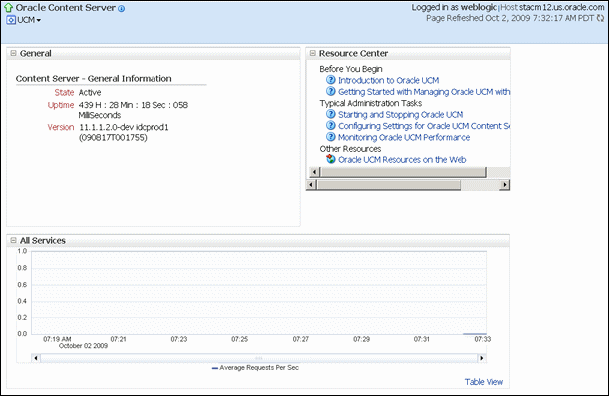
Task: Open the info icon beside Oracle Content Server
Action: click(x=122, y=9)
